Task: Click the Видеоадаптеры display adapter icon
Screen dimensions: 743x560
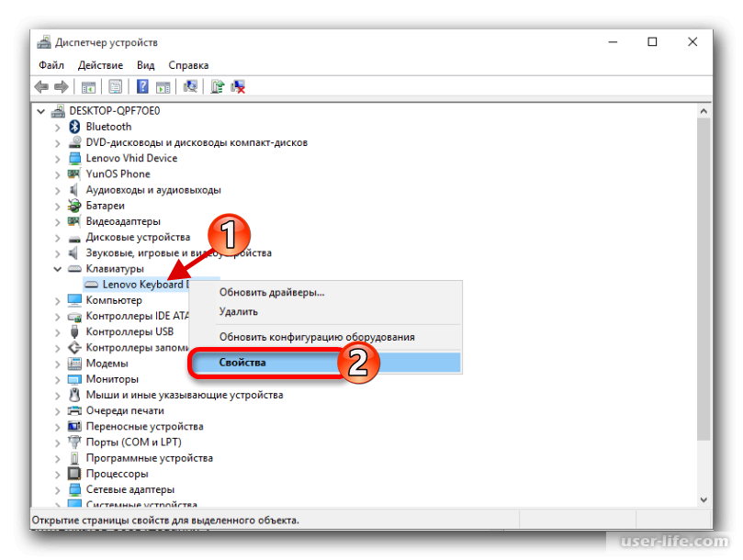Action: pos(73,221)
